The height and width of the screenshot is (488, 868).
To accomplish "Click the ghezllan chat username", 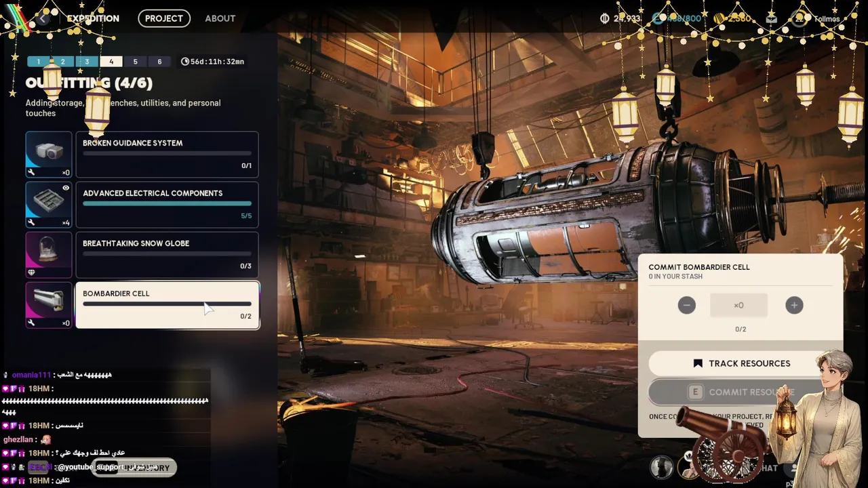I will (18, 439).
